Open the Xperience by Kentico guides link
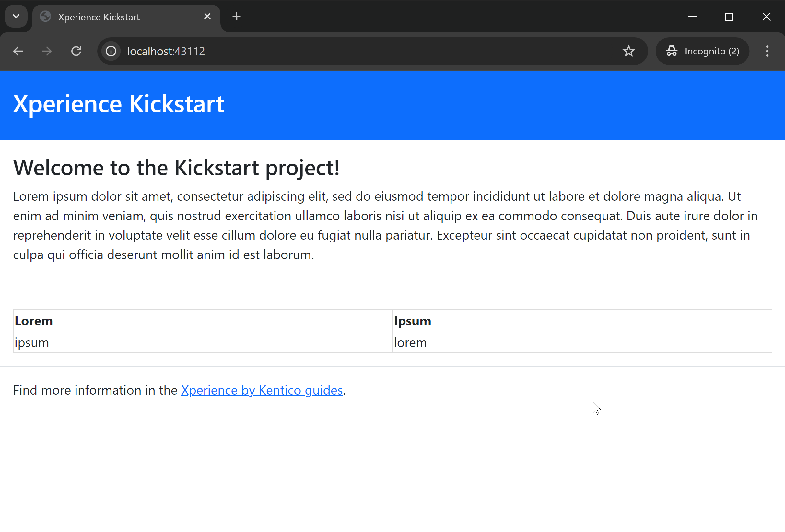 point(262,390)
